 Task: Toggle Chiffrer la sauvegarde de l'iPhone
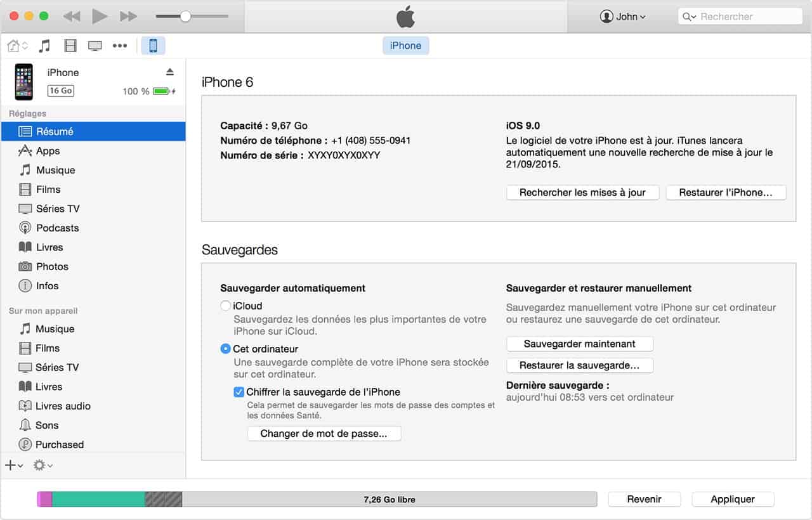tap(239, 392)
